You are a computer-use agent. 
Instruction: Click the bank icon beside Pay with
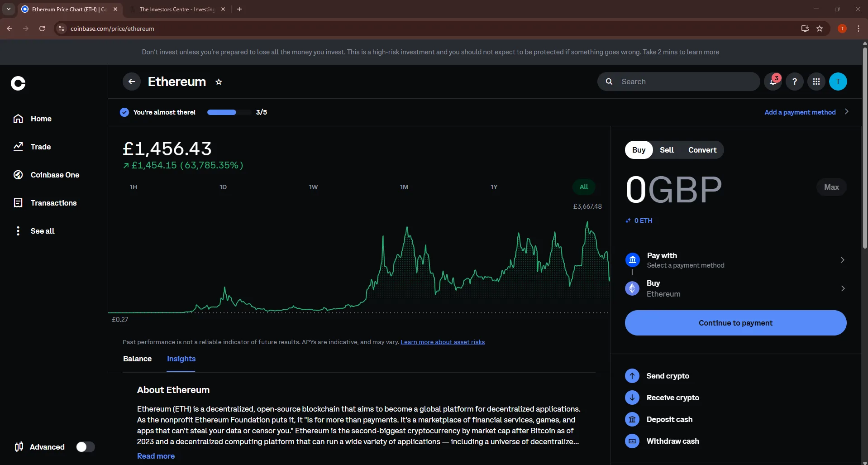(x=633, y=260)
